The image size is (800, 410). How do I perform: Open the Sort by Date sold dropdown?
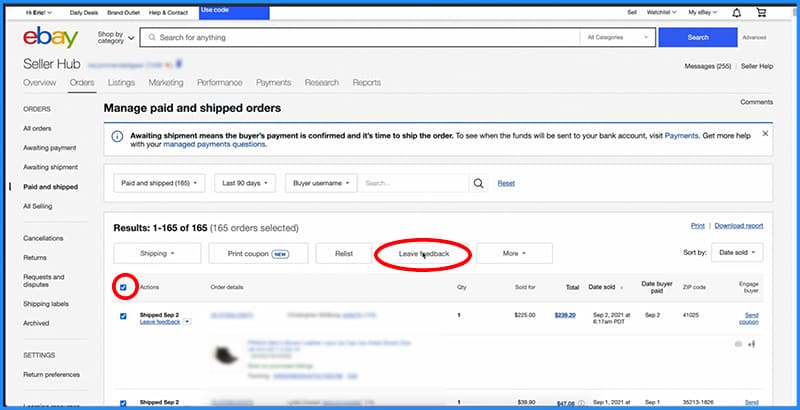737,252
